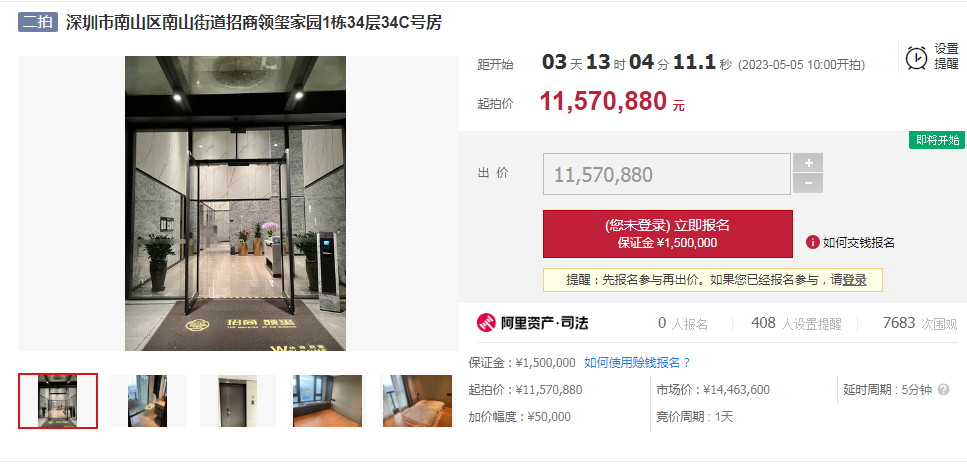This screenshot has height=465, width=967.
Task: Click the 设置提醒 reminder text
Action: click(x=946, y=56)
